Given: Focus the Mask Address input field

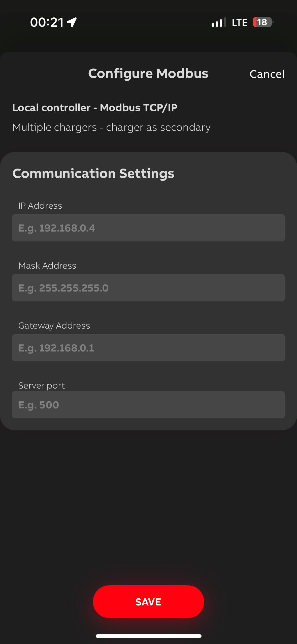Looking at the screenshot, I should (x=148, y=288).
